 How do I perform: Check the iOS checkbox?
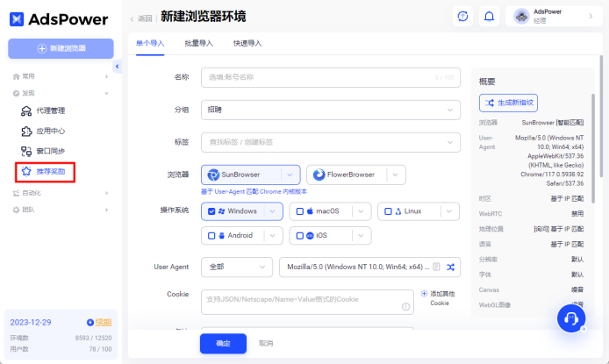pos(300,236)
